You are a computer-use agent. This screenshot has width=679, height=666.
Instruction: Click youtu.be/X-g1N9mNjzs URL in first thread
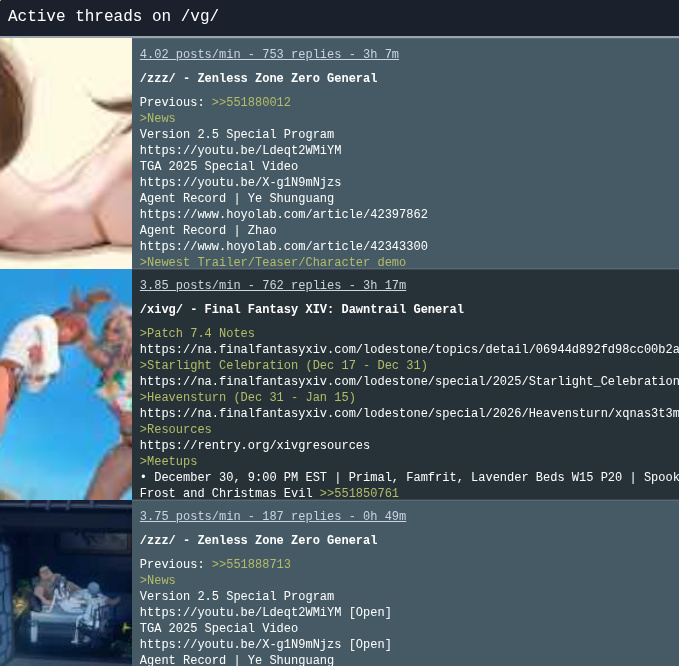240,182
